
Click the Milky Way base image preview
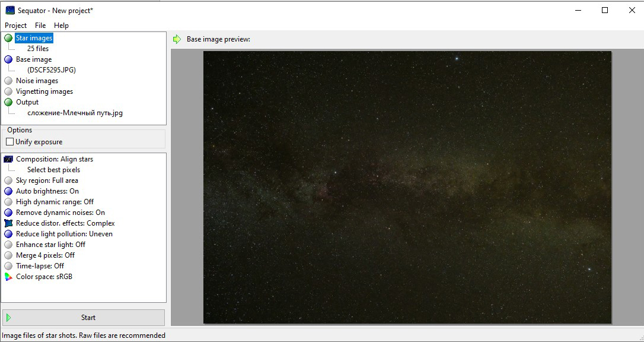pos(407,187)
